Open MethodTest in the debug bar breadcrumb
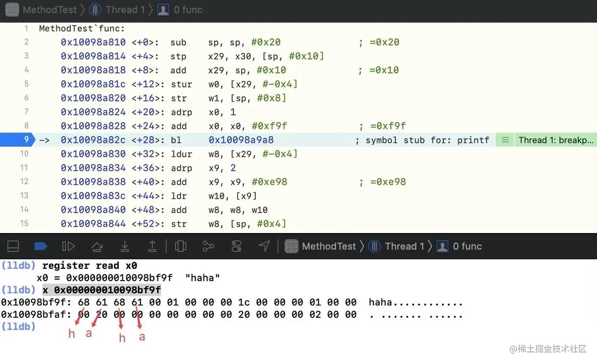The height and width of the screenshot is (364, 597). click(x=329, y=247)
